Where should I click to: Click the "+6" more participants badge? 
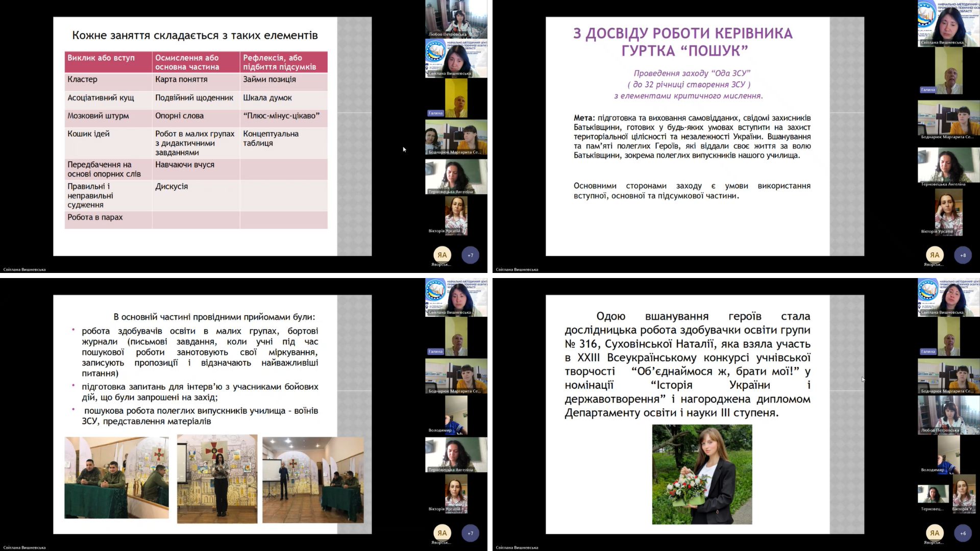point(963,533)
